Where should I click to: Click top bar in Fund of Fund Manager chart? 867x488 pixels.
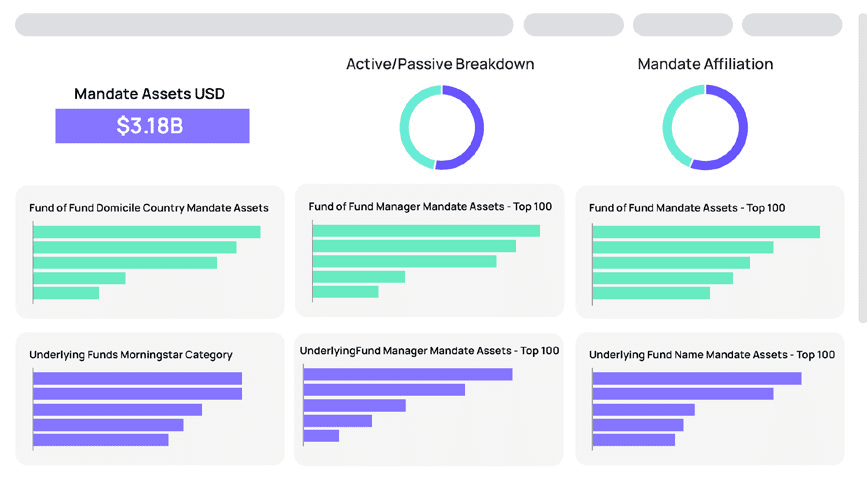coord(426,231)
